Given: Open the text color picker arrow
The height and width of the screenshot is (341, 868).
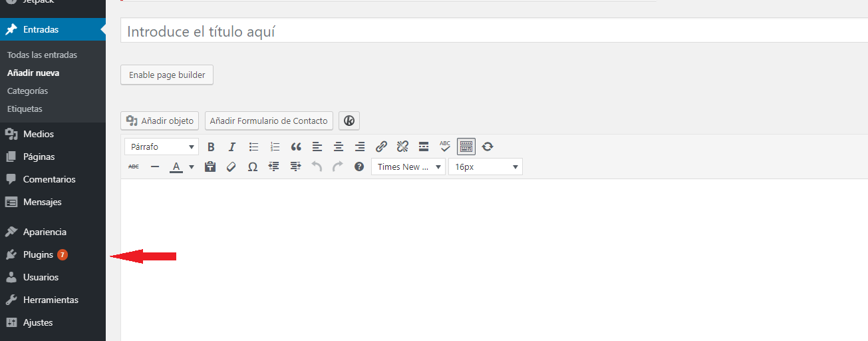Looking at the screenshot, I should click(x=192, y=167).
